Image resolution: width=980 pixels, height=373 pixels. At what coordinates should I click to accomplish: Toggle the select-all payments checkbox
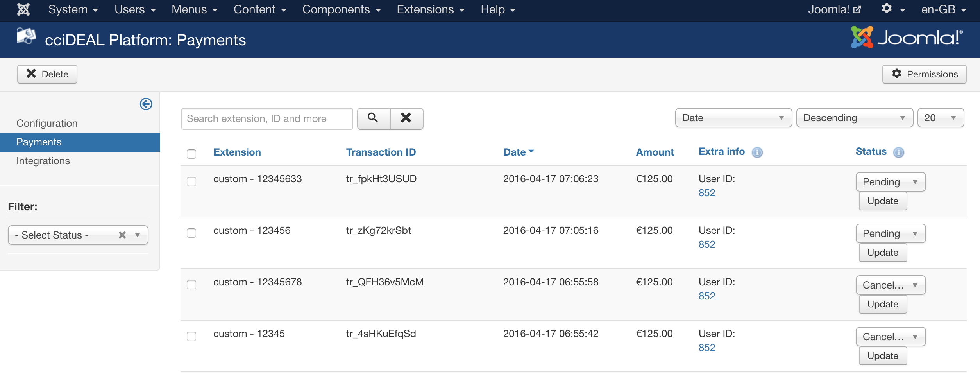click(191, 154)
